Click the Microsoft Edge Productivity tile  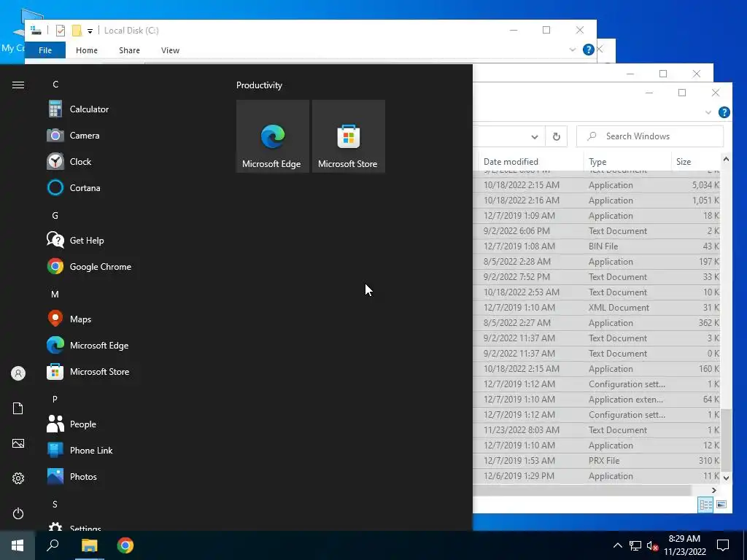(x=273, y=136)
